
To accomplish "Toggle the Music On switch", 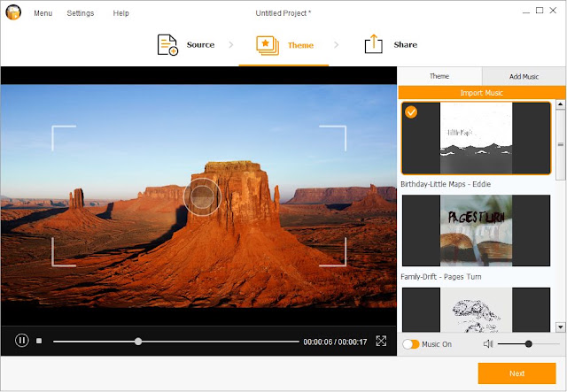I will (411, 344).
